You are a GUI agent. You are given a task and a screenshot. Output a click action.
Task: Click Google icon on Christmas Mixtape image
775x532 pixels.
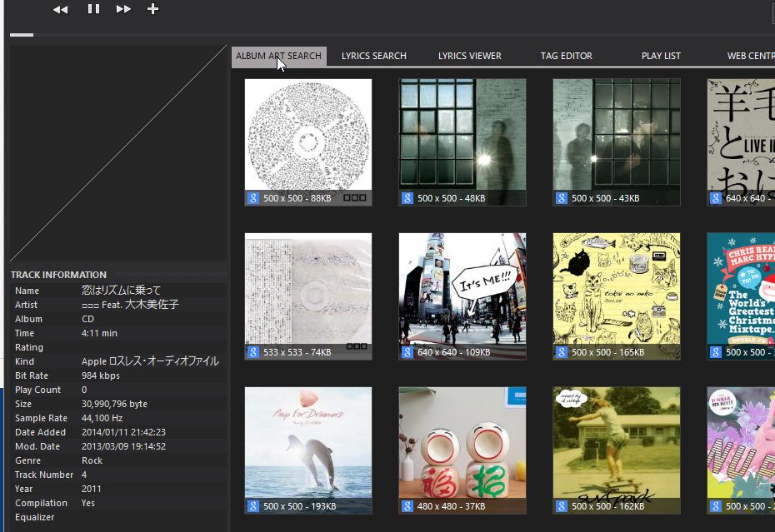(716, 352)
